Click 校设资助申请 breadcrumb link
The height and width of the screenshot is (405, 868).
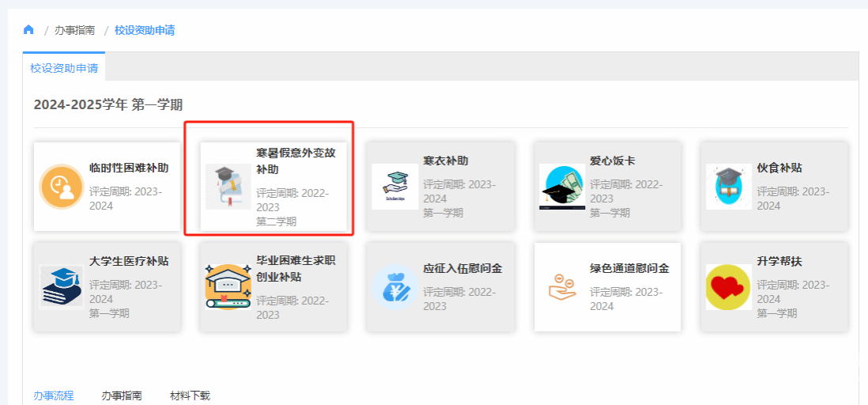point(145,30)
